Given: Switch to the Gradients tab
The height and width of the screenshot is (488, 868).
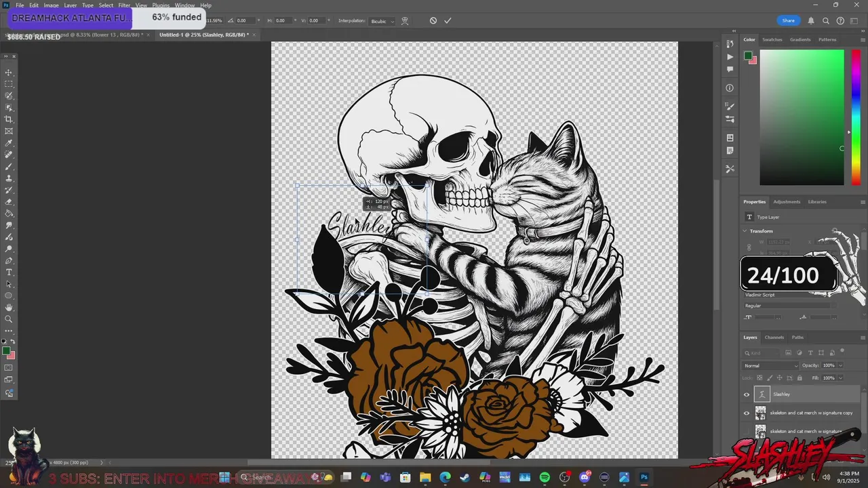Looking at the screenshot, I should coord(800,39).
